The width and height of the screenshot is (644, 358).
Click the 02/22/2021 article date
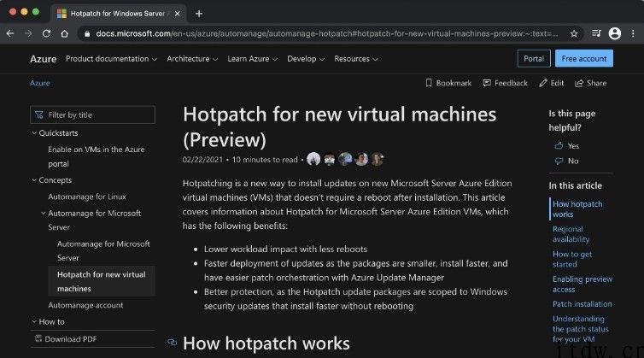click(202, 160)
